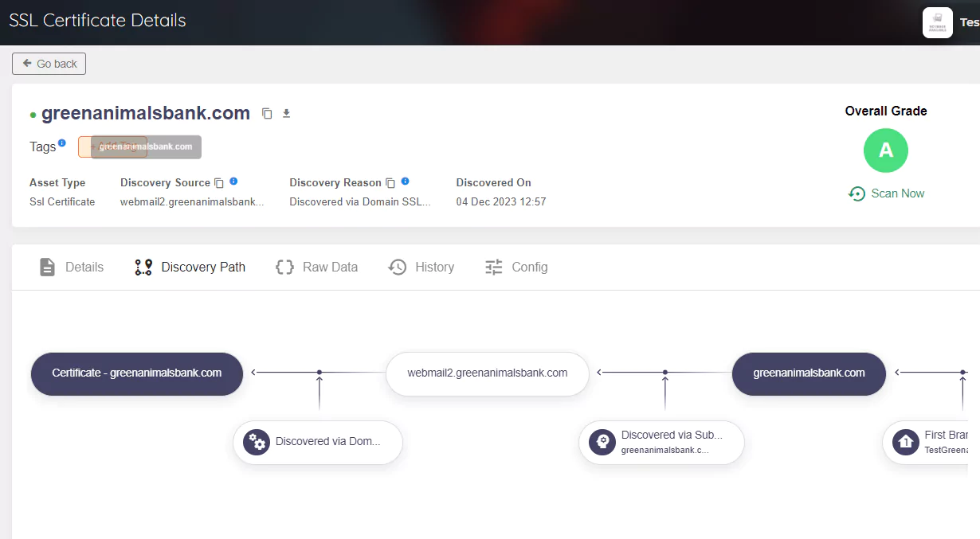The height and width of the screenshot is (539, 980).
Task: Go back to the previous page
Action: point(49,64)
